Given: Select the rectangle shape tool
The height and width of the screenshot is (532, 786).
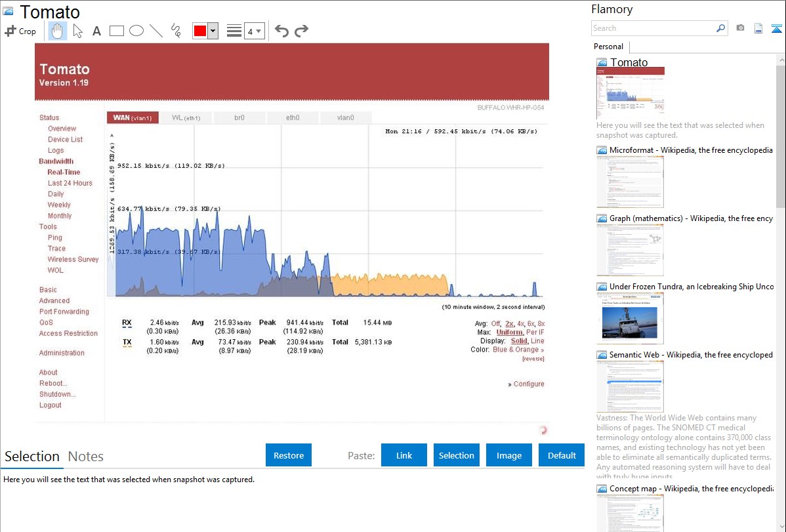Looking at the screenshot, I should tap(116, 31).
